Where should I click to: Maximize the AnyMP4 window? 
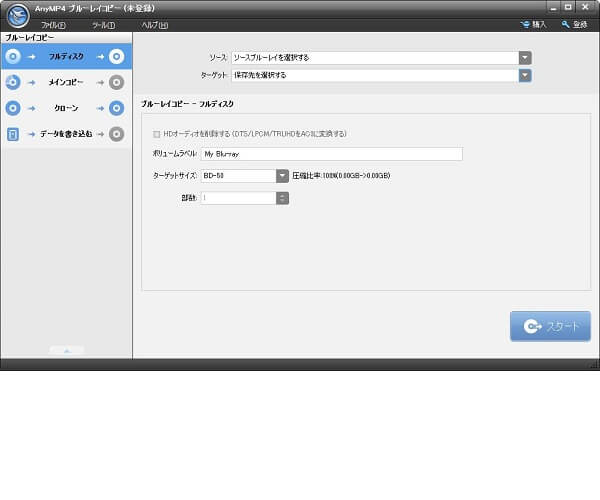pyautogui.click(x=569, y=7)
